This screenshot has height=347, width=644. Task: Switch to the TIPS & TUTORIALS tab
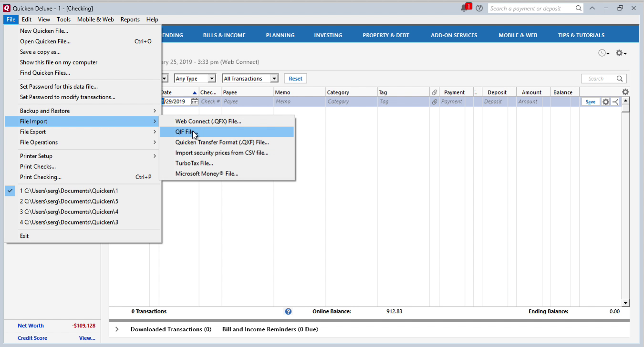click(581, 35)
